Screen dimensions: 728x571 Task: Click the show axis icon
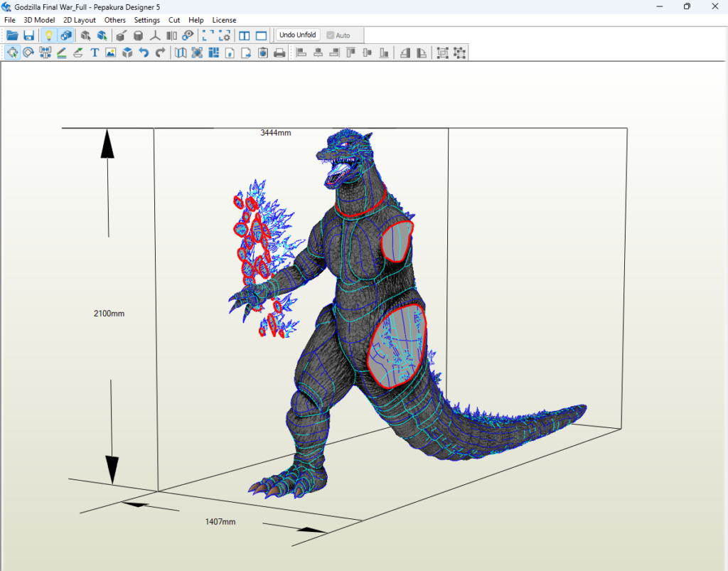pos(155,36)
